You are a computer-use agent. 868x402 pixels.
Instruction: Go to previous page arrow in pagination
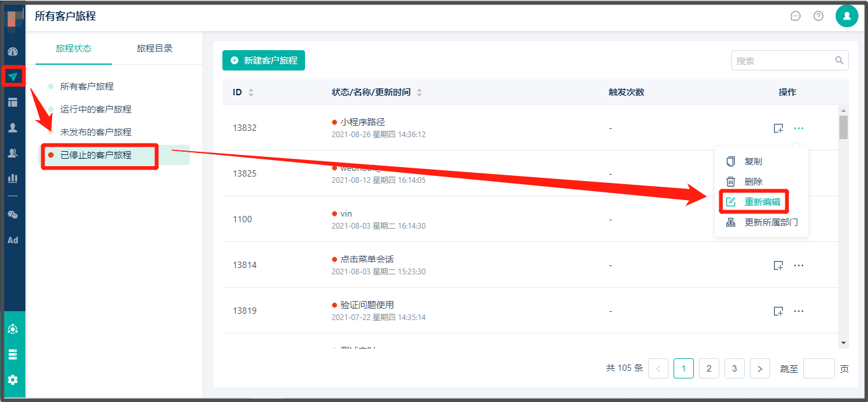pyautogui.click(x=658, y=368)
